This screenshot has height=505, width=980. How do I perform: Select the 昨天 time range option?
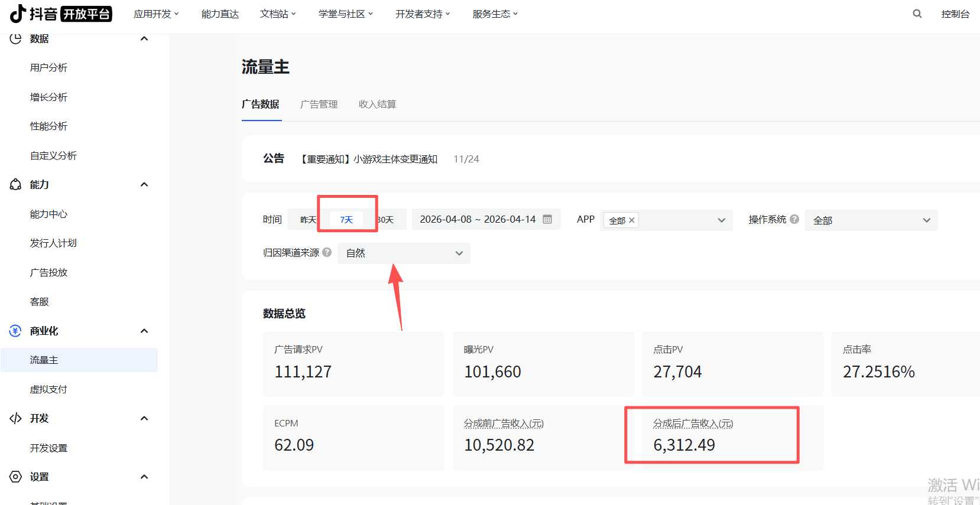click(x=307, y=220)
